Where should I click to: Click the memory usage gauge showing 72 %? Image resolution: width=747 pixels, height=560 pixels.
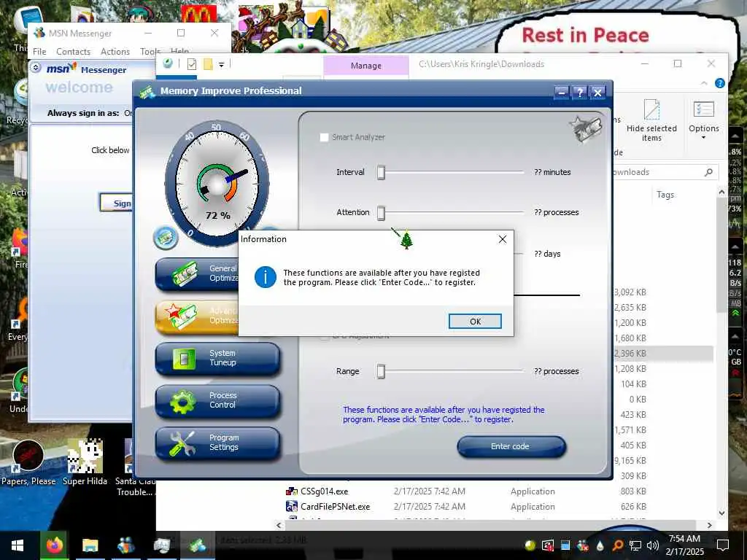[217, 183]
